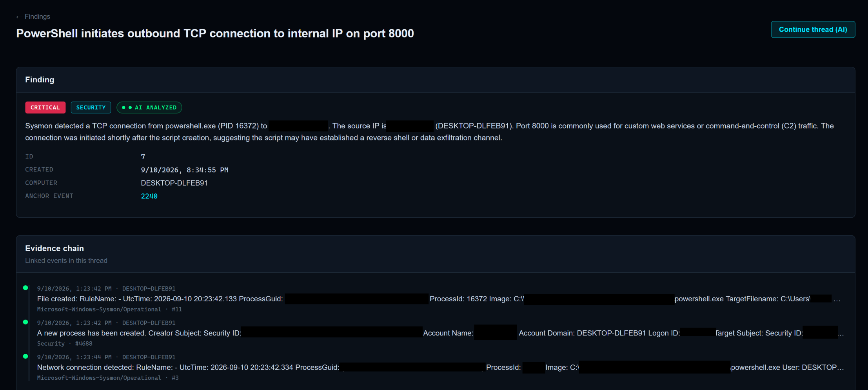Open the Network connection detected event entry

pos(439,367)
